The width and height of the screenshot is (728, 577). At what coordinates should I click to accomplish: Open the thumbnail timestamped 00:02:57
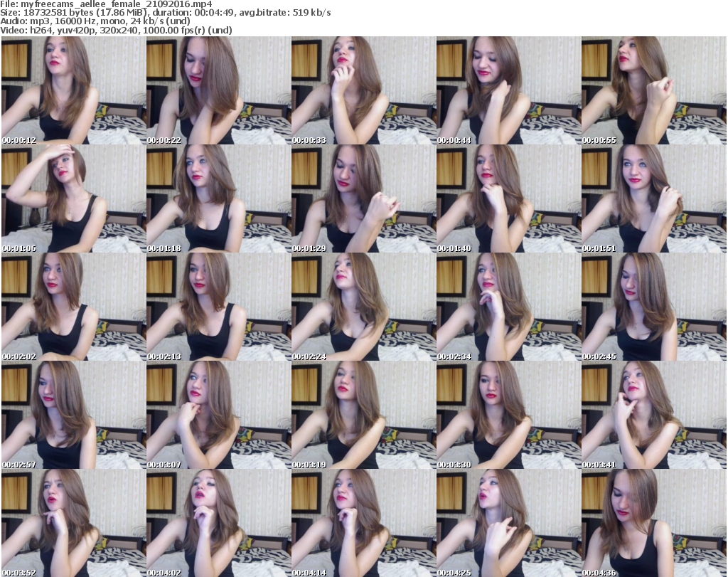point(73,415)
